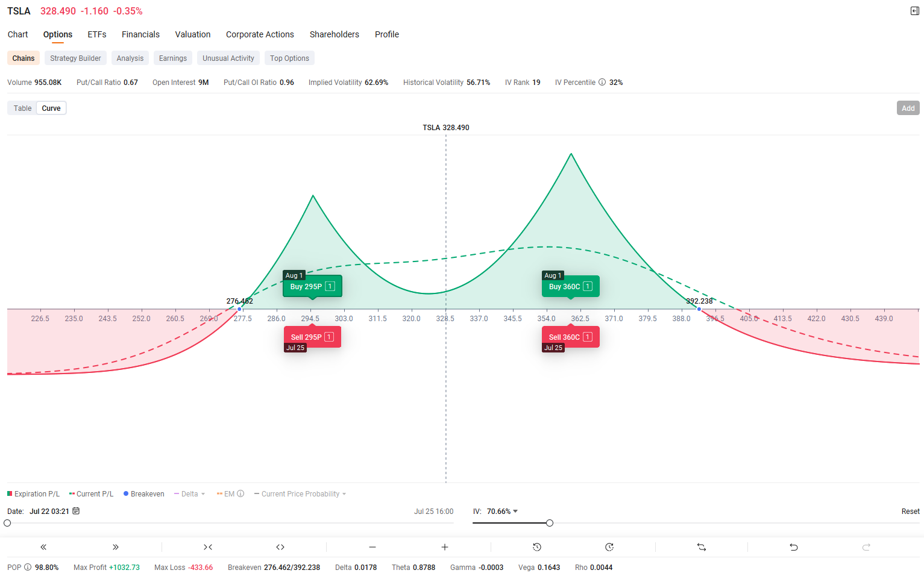Toggle the EM legend series
This screenshot has width=924, height=576.
click(x=226, y=494)
